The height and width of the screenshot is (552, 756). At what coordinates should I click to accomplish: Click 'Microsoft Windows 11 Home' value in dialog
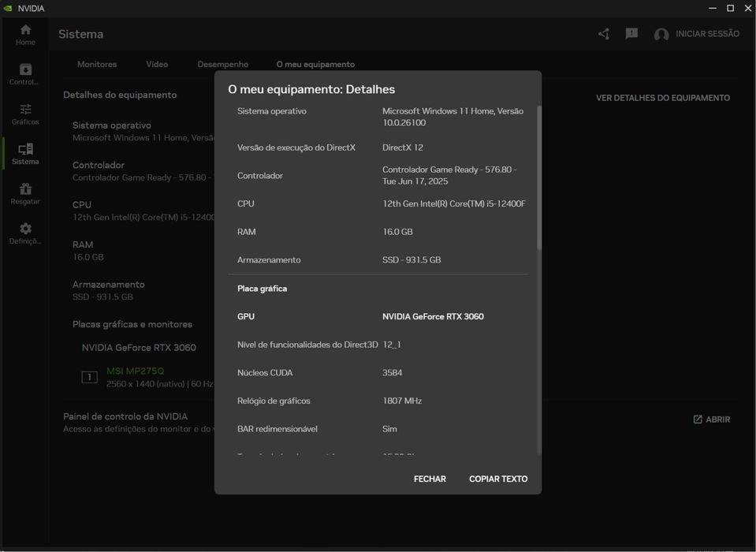(x=452, y=117)
